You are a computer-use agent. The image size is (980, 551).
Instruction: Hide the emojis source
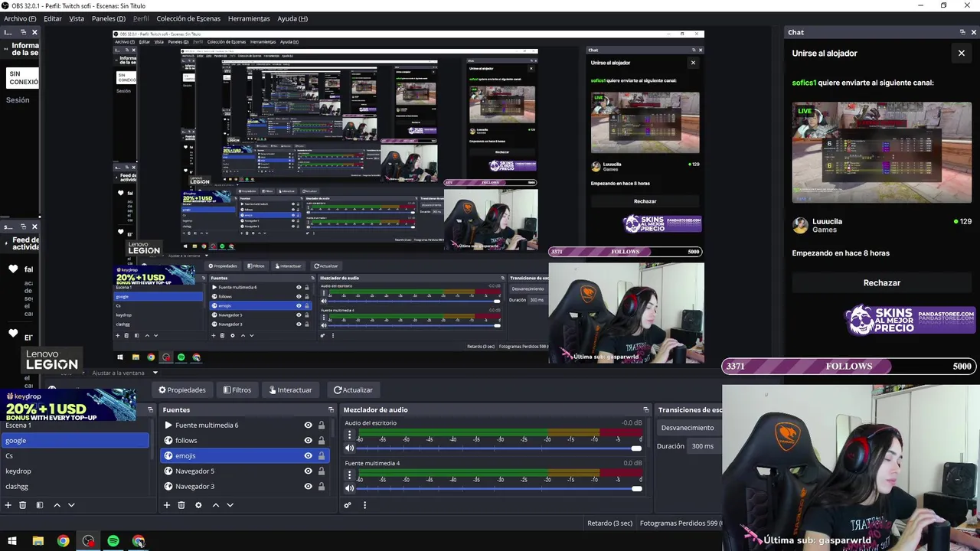[309, 456]
